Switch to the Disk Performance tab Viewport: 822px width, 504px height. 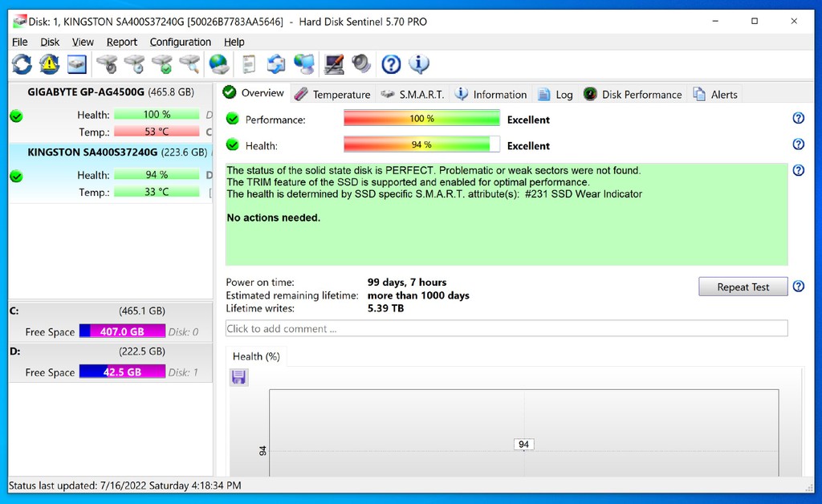point(633,95)
